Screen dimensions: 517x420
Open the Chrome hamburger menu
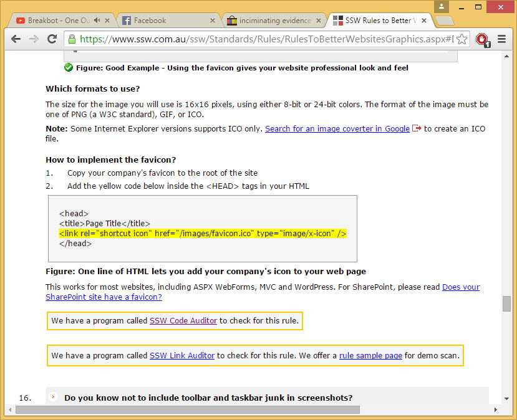[x=501, y=39]
